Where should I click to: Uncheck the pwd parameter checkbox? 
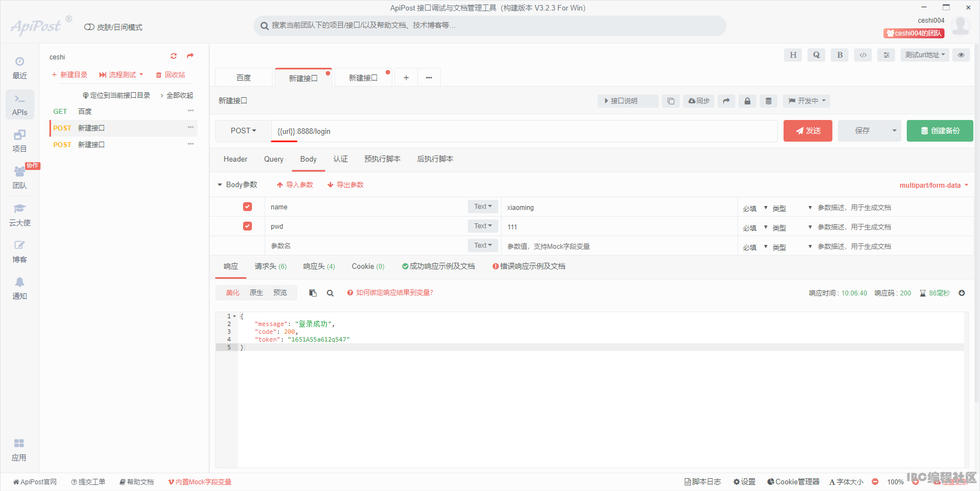[x=247, y=226]
